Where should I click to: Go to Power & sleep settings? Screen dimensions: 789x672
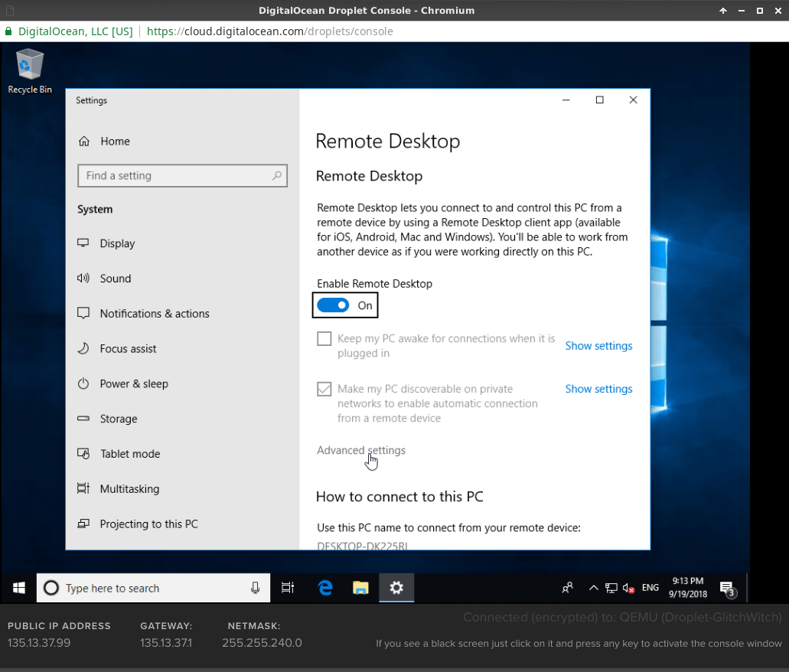[134, 383]
